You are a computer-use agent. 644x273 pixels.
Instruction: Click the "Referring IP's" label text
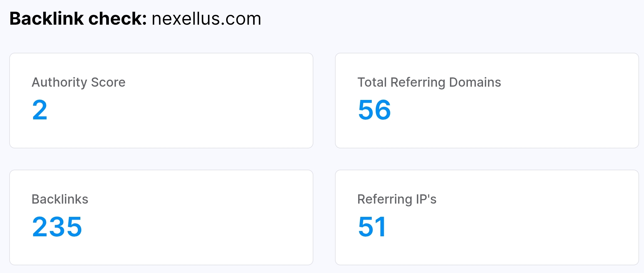pos(397,199)
